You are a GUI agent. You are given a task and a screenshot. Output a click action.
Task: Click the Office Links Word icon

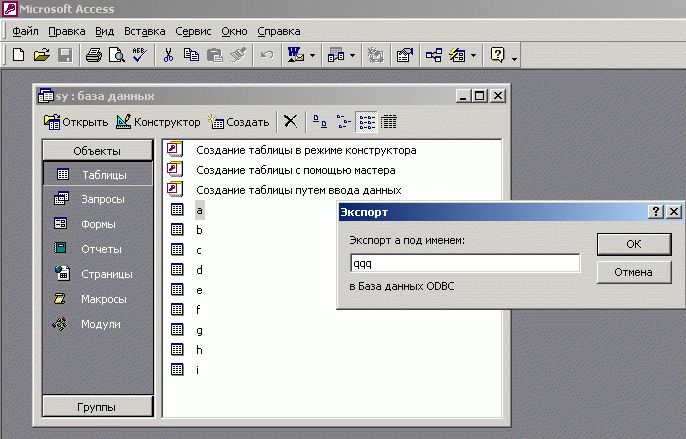click(296, 55)
